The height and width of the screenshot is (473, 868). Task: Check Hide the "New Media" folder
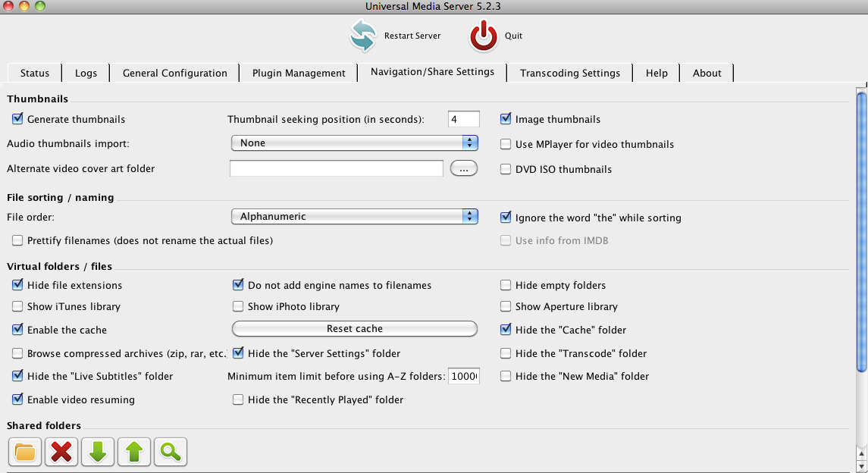coord(506,376)
